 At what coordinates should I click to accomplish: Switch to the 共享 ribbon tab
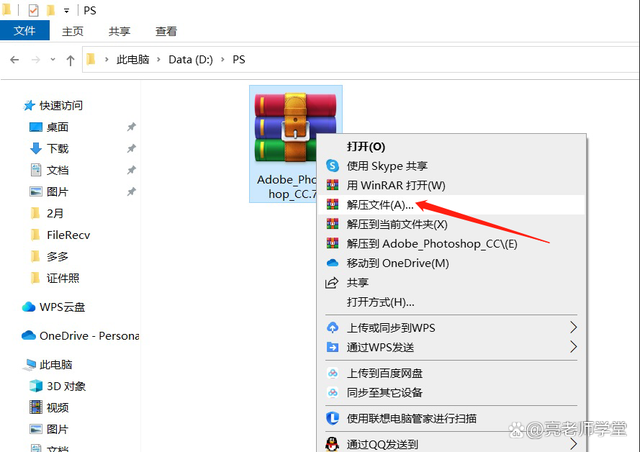click(119, 31)
